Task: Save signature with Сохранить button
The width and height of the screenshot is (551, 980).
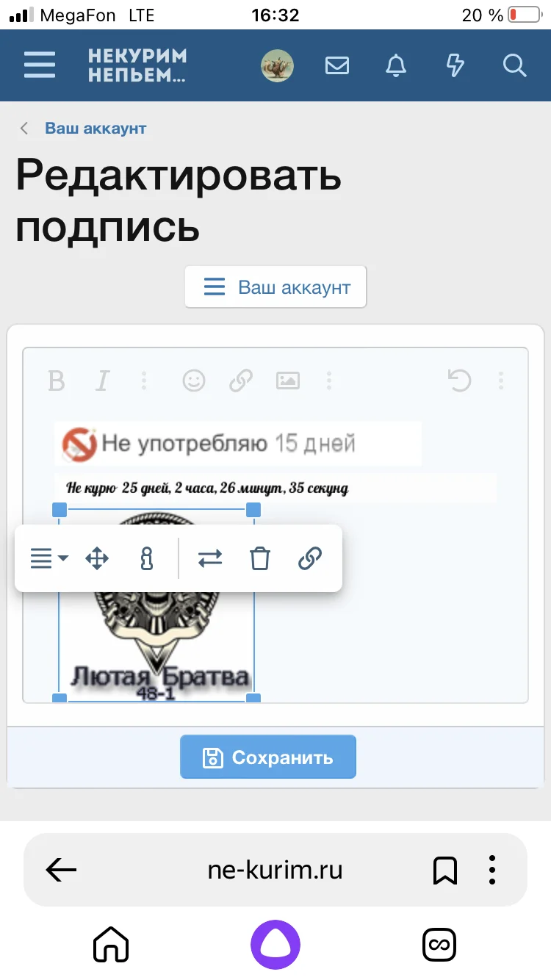Action: (x=268, y=757)
